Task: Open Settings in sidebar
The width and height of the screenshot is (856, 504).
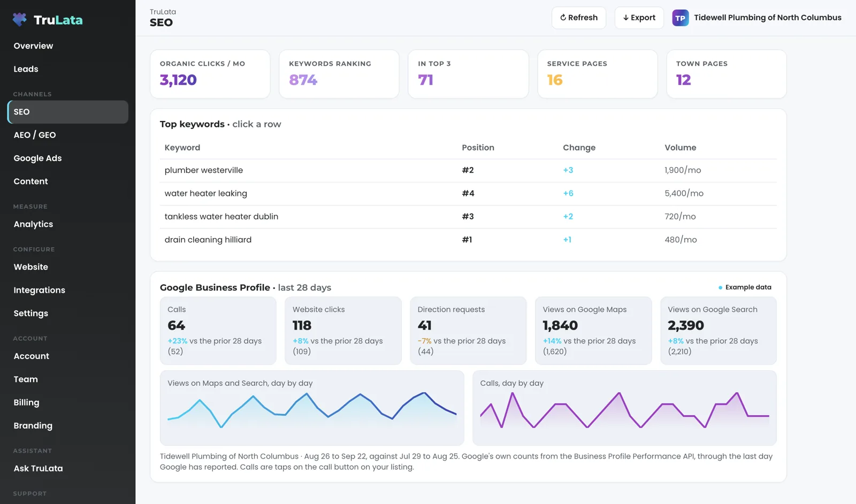Action: [x=68, y=314]
